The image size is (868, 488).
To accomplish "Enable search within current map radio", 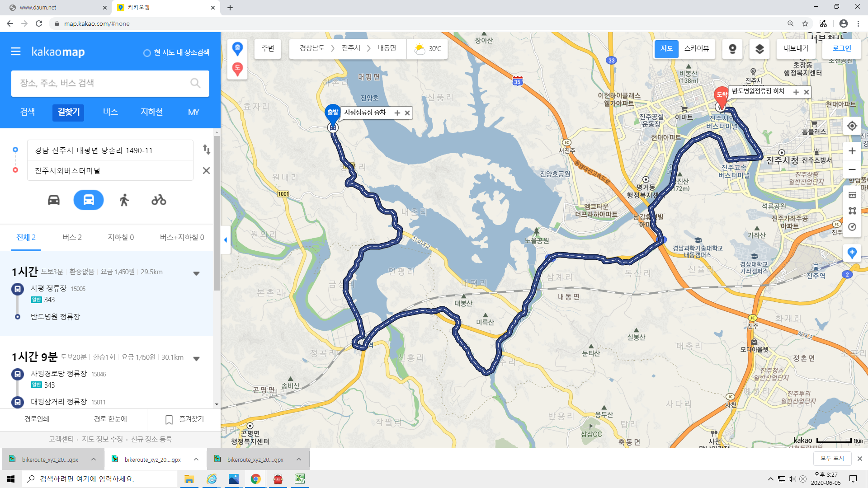I will pyautogui.click(x=147, y=53).
